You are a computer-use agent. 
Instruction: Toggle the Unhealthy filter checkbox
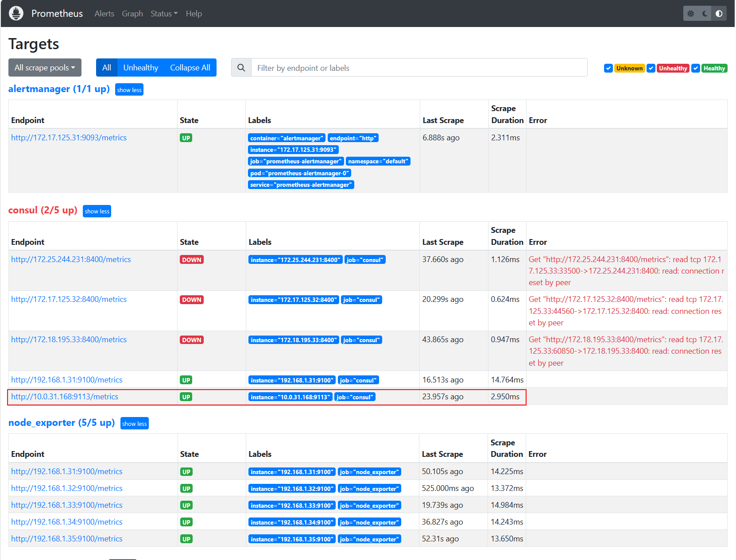click(651, 68)
